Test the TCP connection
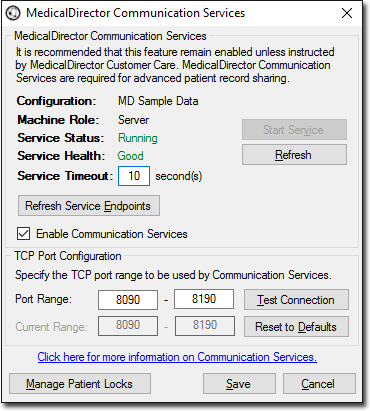This screenshot has height=411, width=370. (x=296, y=300)
